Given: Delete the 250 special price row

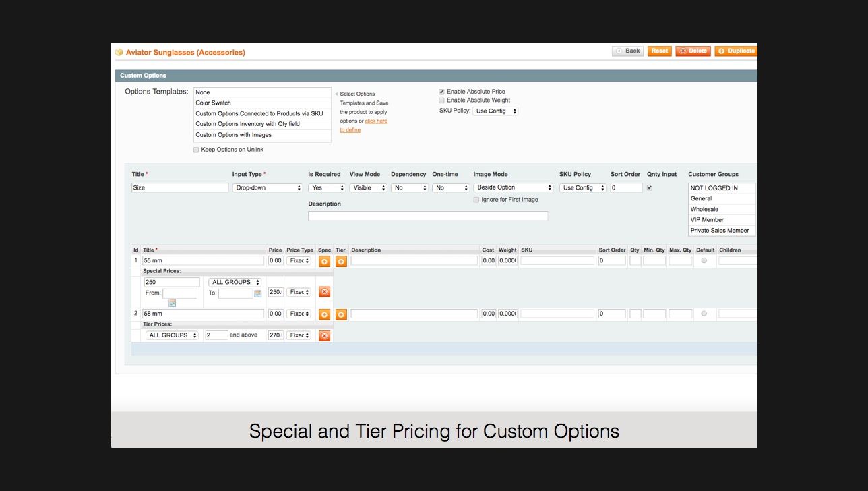Looking at the screenshot, I should 324,291.
